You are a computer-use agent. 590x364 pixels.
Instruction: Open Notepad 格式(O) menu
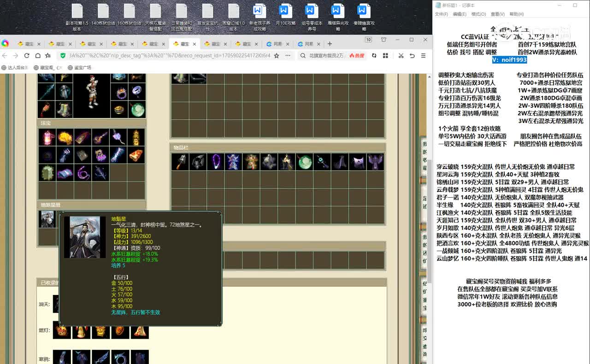coord(478,14)
